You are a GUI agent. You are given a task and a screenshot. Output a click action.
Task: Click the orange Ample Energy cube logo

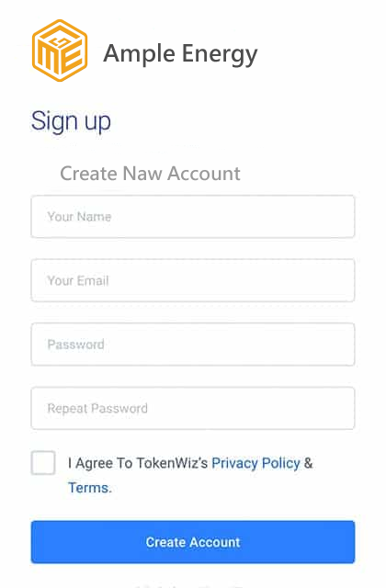pos(60,51)
